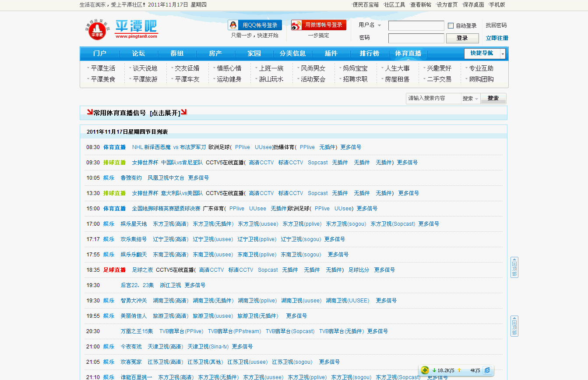Screen dimensions: 588x380
Task: Open the 用户名 login type dropdown
Action: pos(379,25)
